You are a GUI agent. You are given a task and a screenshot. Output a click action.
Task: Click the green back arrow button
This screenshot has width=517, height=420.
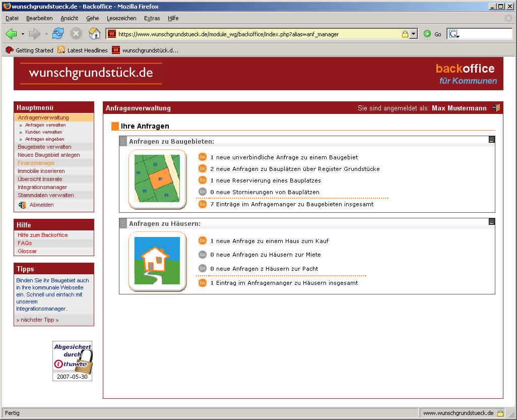pyautogui.click(x=11, y=34)
